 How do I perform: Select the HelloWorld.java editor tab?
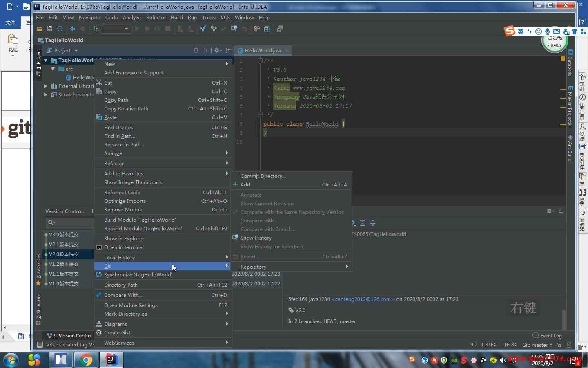point(263,50)
